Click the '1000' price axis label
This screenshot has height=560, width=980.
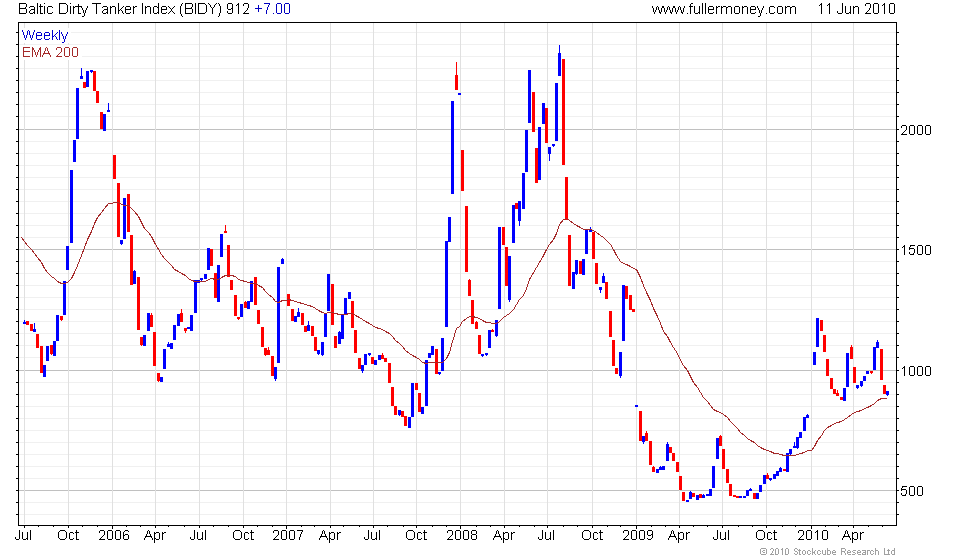pos(916,371)
